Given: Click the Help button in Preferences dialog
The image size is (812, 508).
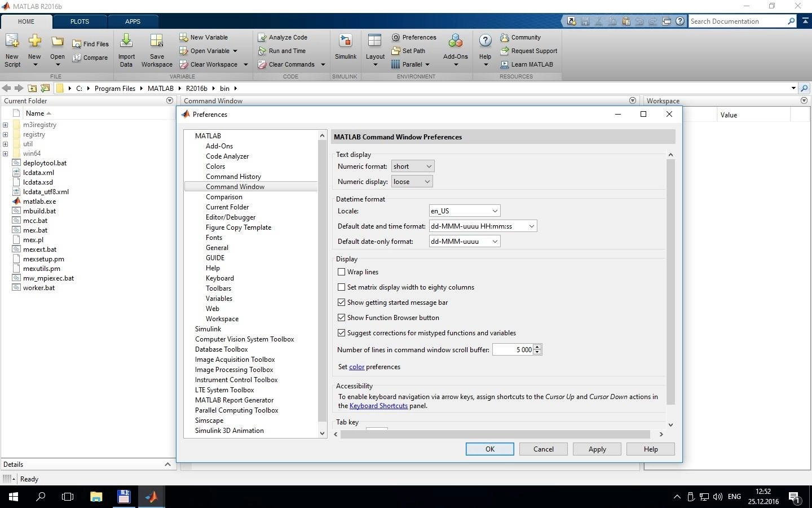Looking at the screenshot, I should pyautogui.click(x=651, y=449).
